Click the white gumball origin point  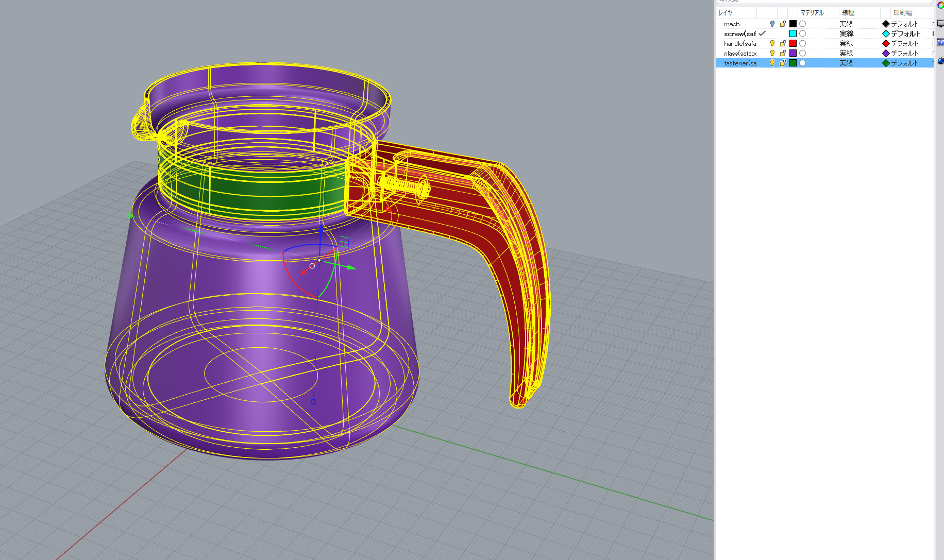(x=319, y=260)
